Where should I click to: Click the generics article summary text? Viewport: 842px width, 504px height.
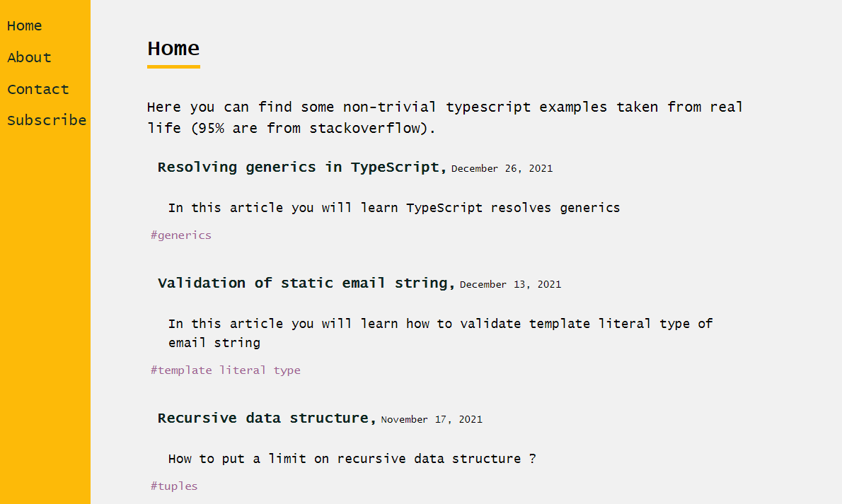[x=393, y=207]
